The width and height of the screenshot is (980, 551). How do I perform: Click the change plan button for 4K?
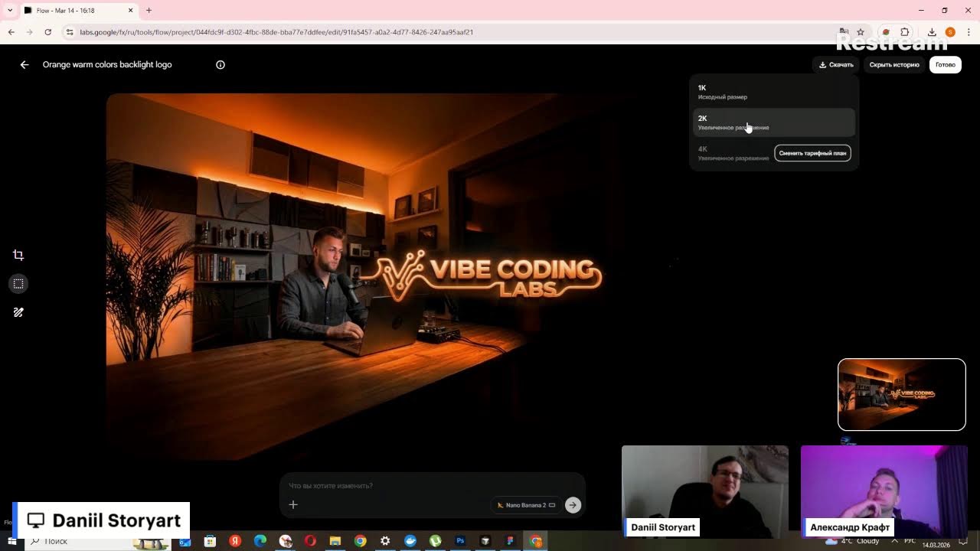coord(812,153)
